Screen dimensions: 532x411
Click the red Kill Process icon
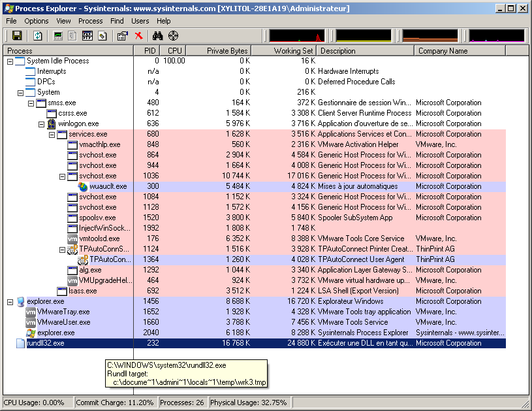coord(139,36)
